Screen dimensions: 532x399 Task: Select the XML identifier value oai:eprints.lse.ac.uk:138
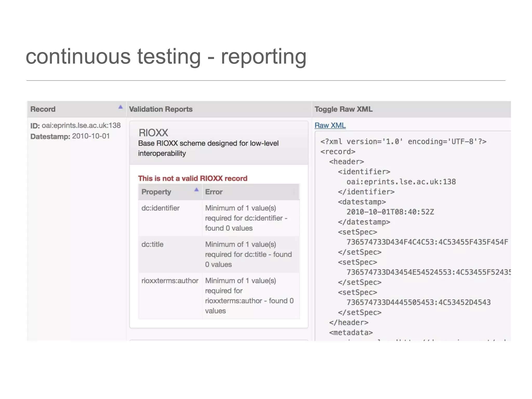tap(401, 182)
